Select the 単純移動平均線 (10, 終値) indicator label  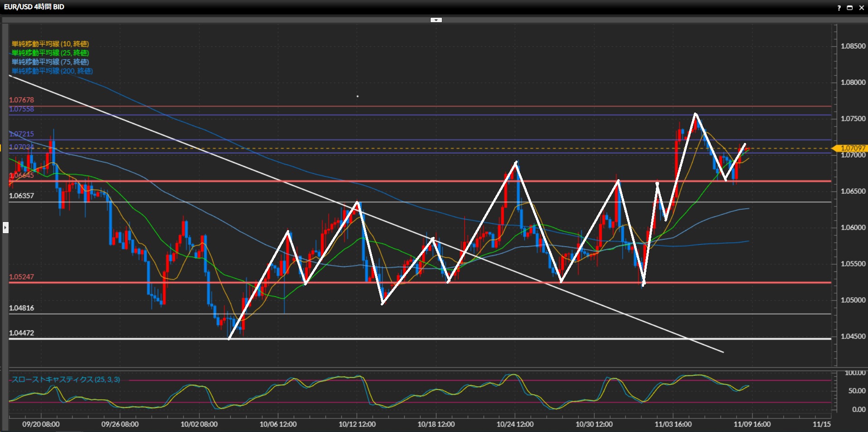click(50, 44)
